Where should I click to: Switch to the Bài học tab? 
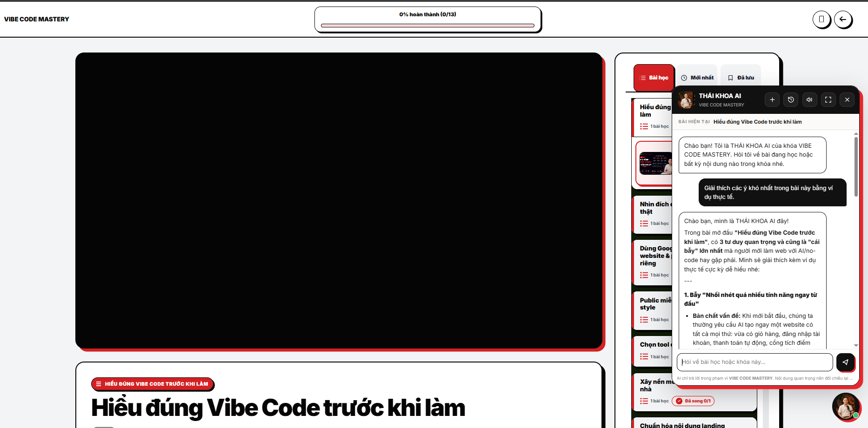[654, 78]
